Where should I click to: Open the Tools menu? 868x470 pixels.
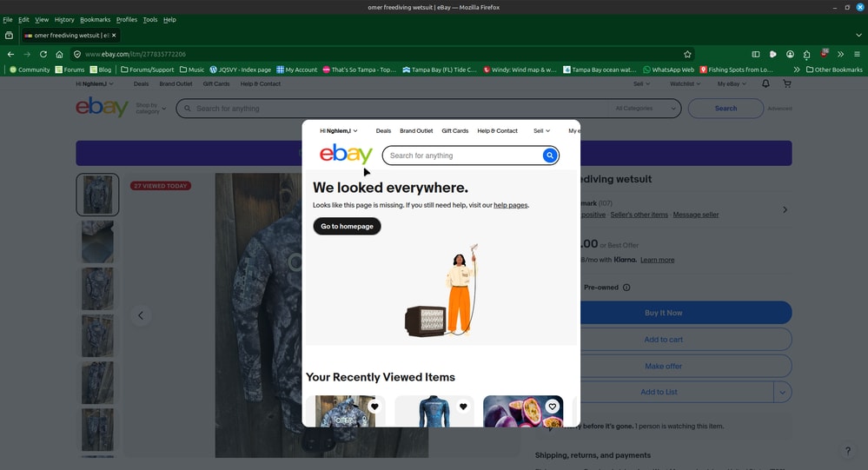150,19
